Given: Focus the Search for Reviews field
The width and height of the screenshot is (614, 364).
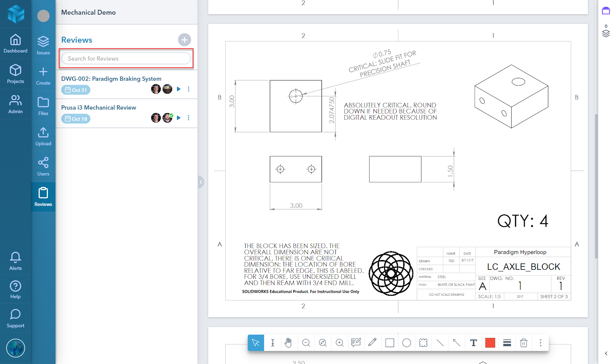Looking at the screenshot, I should pos(126,58).
